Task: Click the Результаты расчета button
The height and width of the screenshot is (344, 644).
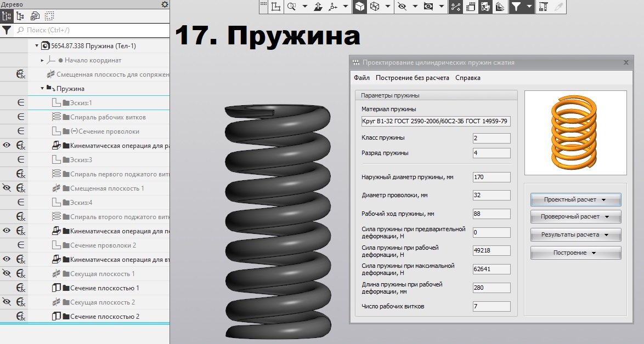Action: point(575,235)
